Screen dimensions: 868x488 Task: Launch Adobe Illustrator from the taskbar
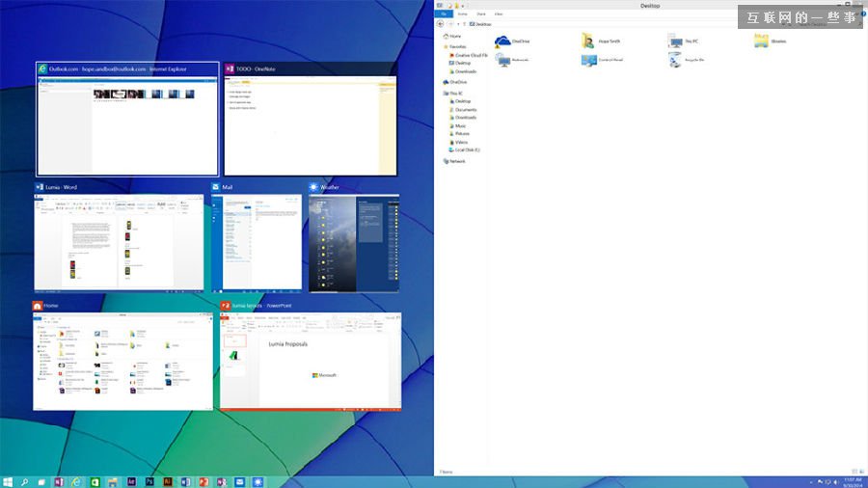(x=167, y=482)
